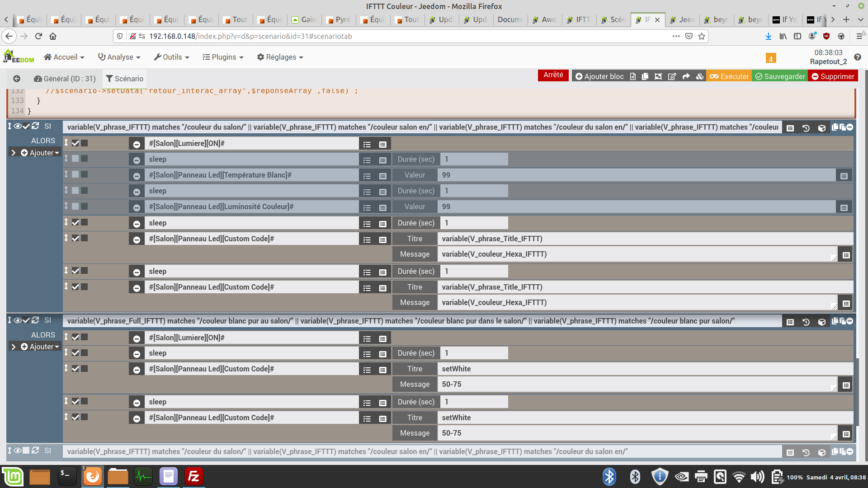Remove the Lumiere ON action in the first block
868x488 pixels.
(137, 144)
